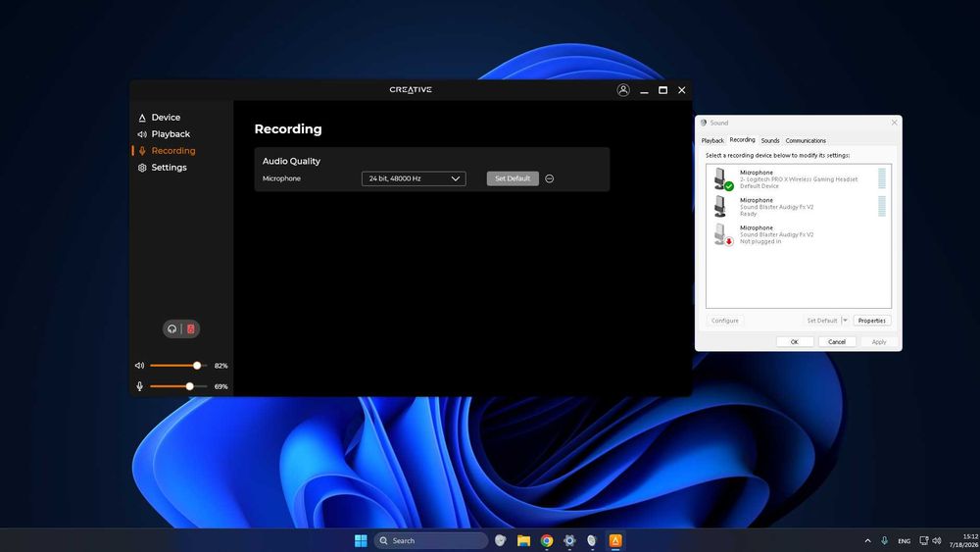Mute the speaker volume icon
Viewport: 980px width, 552px height.
point(139,366)
